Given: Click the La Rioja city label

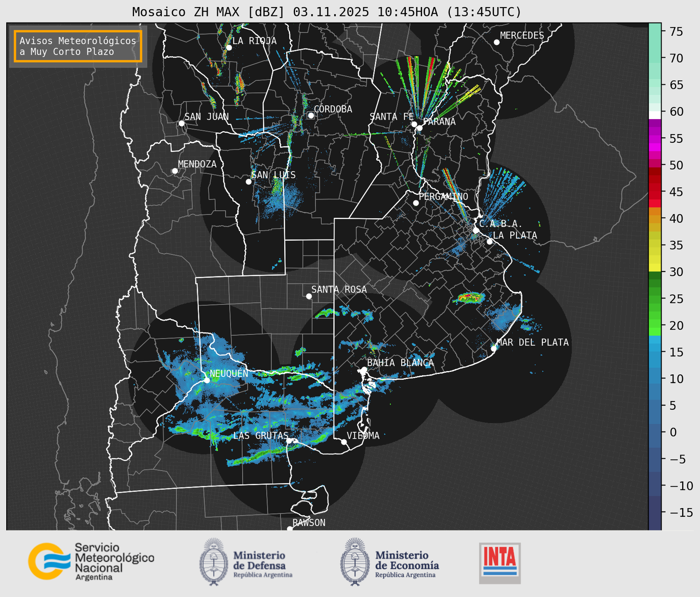Looking at the screenshot, I should click(254, 41).
